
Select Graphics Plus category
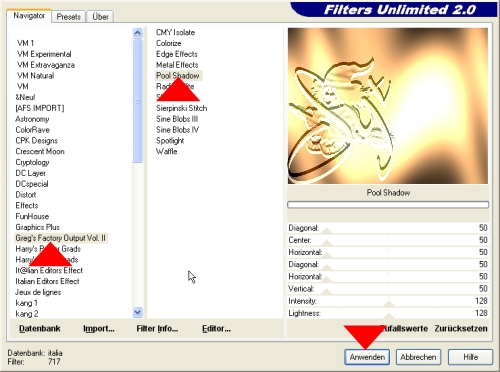click(x=37, y=227)
